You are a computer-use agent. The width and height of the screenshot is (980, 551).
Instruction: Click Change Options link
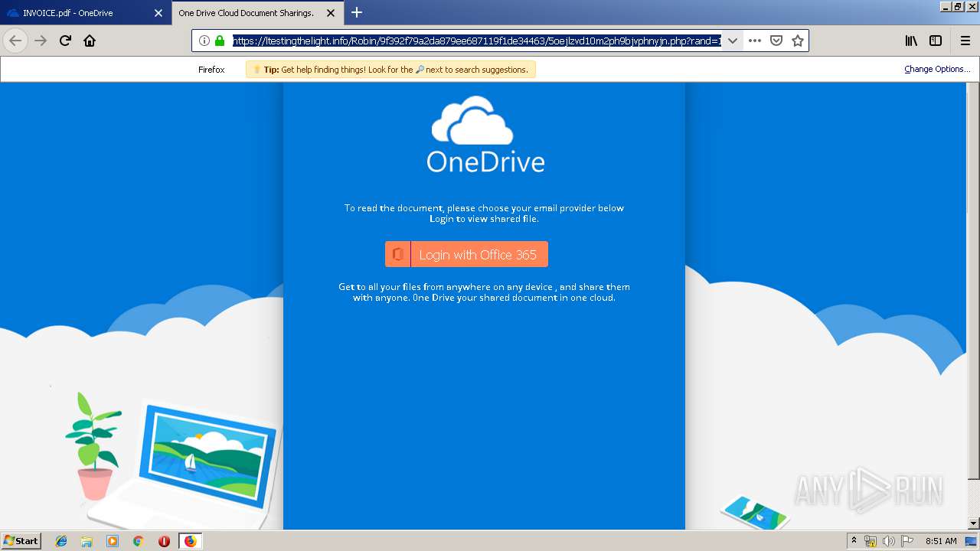[x=937, y=69]
